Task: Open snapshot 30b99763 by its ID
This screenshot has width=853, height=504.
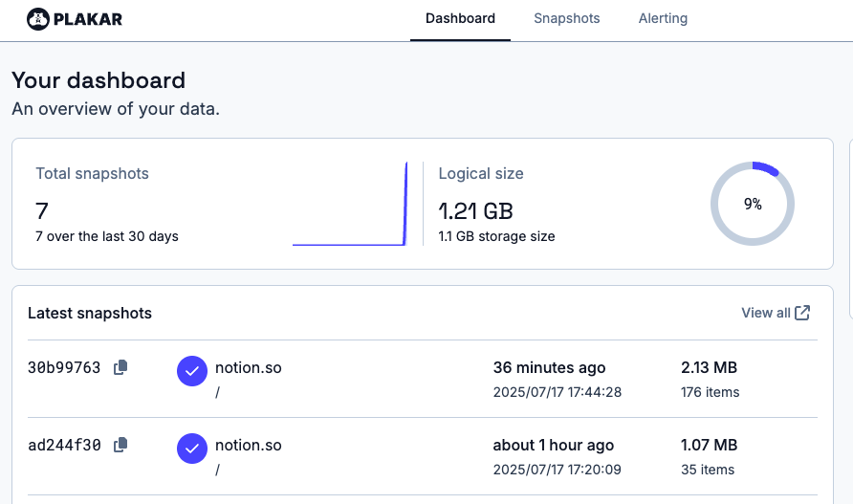Action: point(64,367)
